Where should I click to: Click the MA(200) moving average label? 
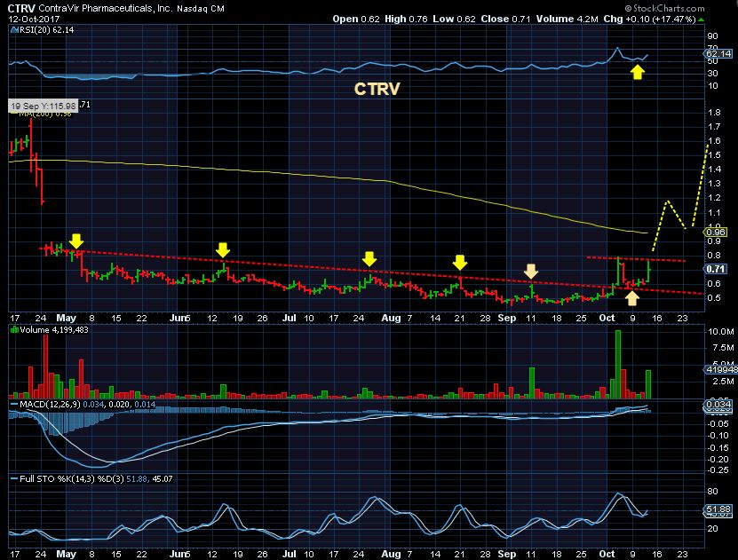(x=44, y=114)
